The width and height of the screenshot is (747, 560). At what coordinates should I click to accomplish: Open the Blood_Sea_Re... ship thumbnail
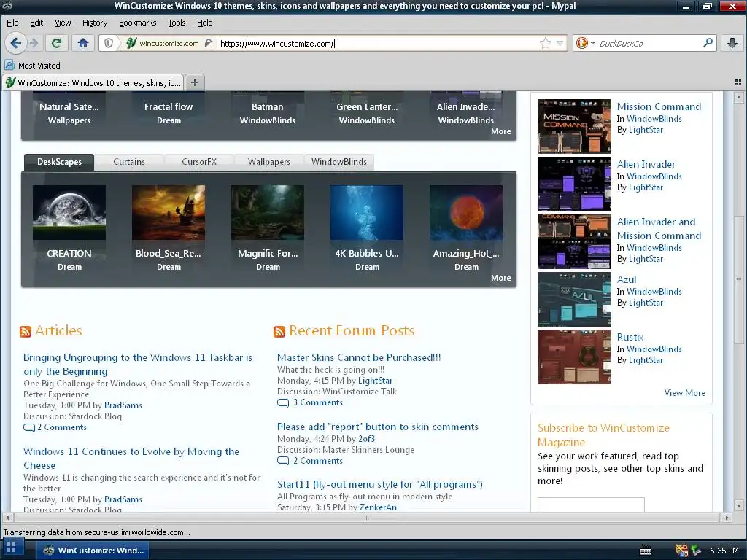[169, 212]
